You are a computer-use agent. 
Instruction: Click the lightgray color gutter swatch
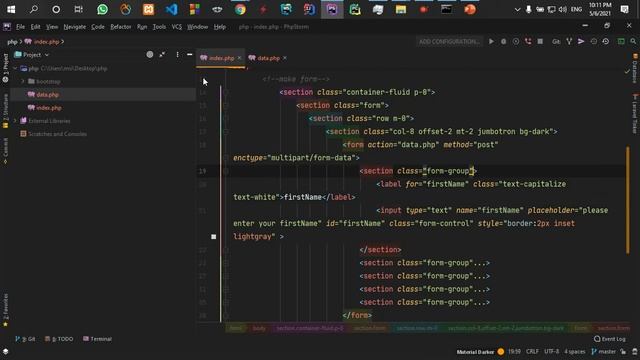click(213, 237)
